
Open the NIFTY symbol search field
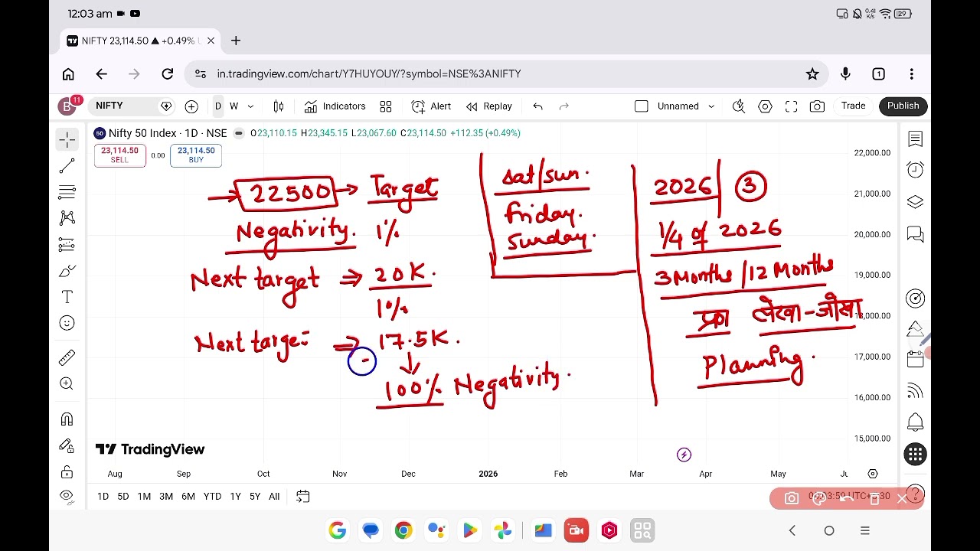132,106
